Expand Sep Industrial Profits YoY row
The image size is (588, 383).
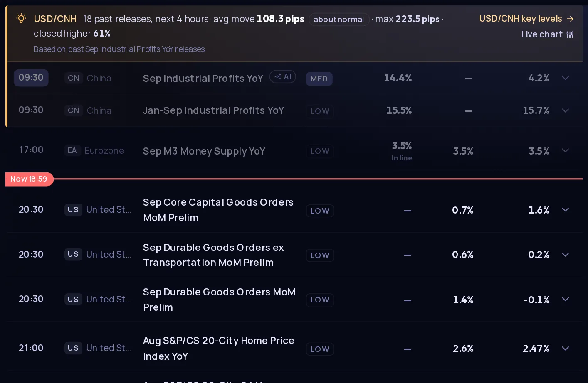coord(566,78)
